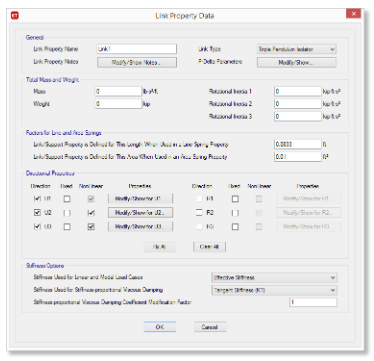This screenshot has width=374, height=361.
Task: Open Stiffness for Linear and Modal dropdown
Action: pos(274,277)
